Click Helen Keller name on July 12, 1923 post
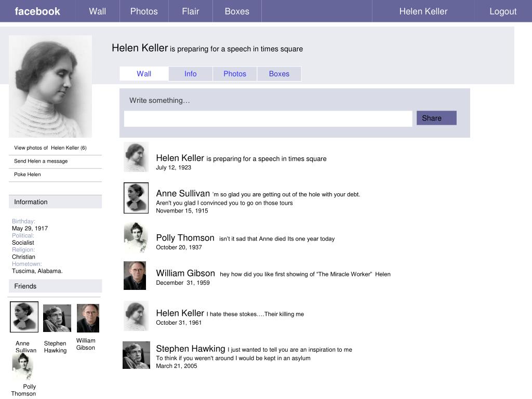Image resolution: width=532 pixels, height=399 pixels. click(180, 158)
